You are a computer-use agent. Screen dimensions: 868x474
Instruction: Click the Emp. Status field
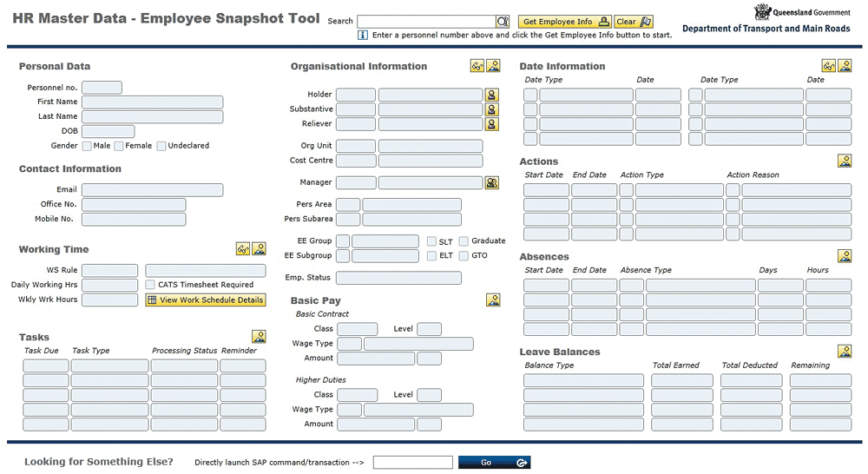(398, 278)
